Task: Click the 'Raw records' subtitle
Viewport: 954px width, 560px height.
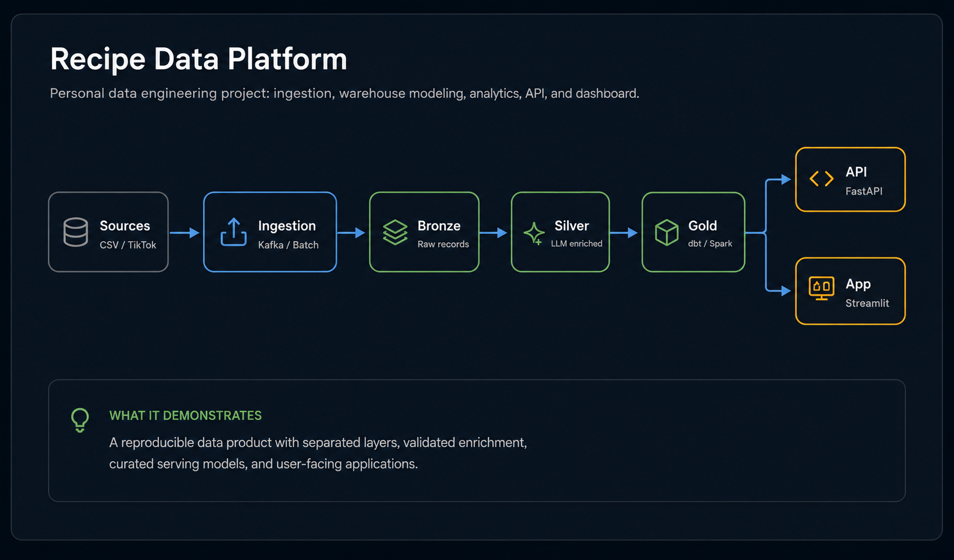Action: point(443,244)
